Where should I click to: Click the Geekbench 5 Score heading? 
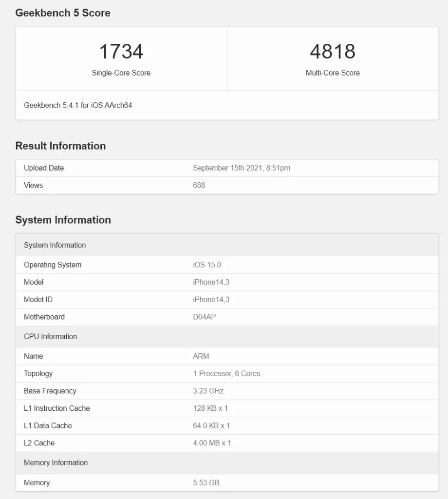click(63, 13)
